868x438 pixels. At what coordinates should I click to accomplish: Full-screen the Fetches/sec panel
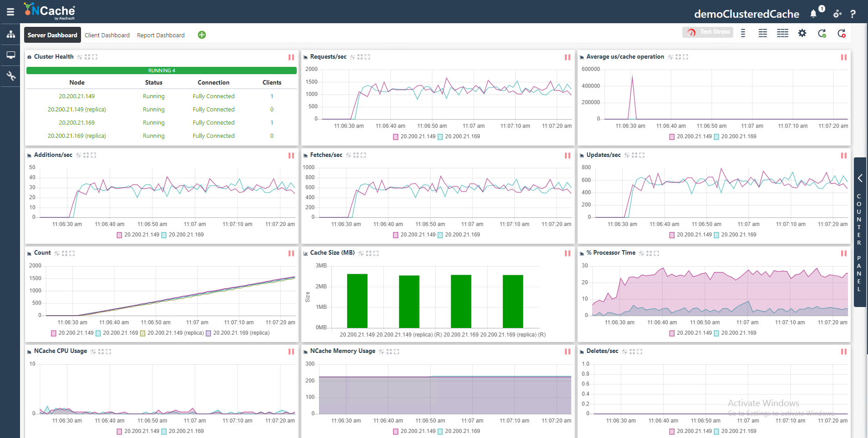pyautogui.click(x=363, y=155)
